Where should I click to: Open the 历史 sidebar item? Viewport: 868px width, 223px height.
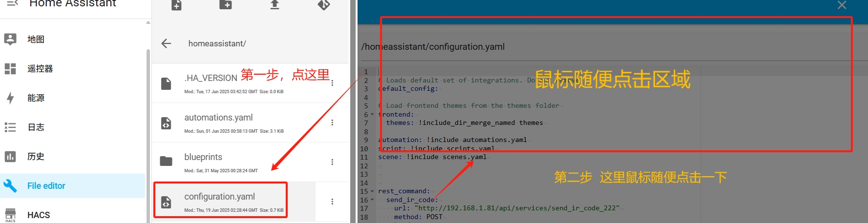(x=72, y=157)
